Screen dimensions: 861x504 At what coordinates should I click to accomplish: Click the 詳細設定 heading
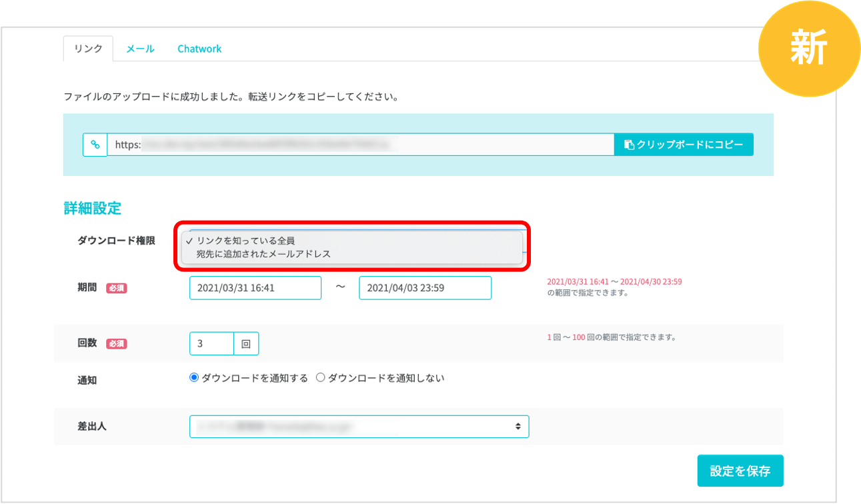(x=93, y=208)
